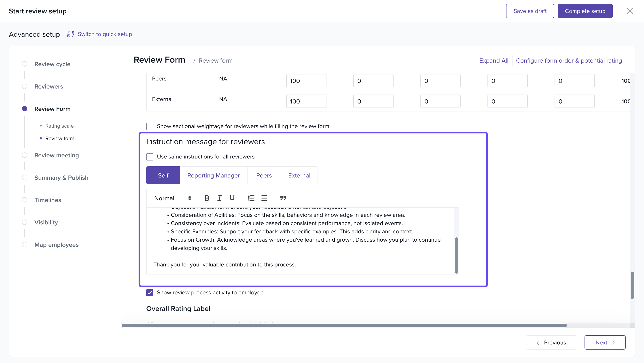This screenshot has height=363, width=644.
Task: Check Use same instructions for all reviewers
Action: click(x=150, y=157)
